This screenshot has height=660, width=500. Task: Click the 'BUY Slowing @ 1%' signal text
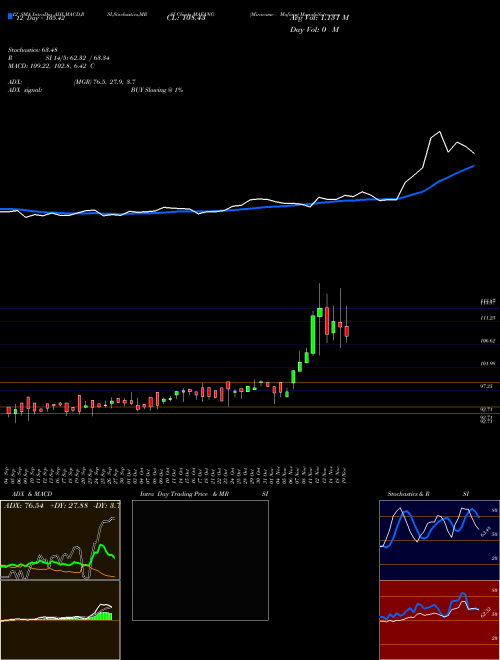[x=157, y=90]
